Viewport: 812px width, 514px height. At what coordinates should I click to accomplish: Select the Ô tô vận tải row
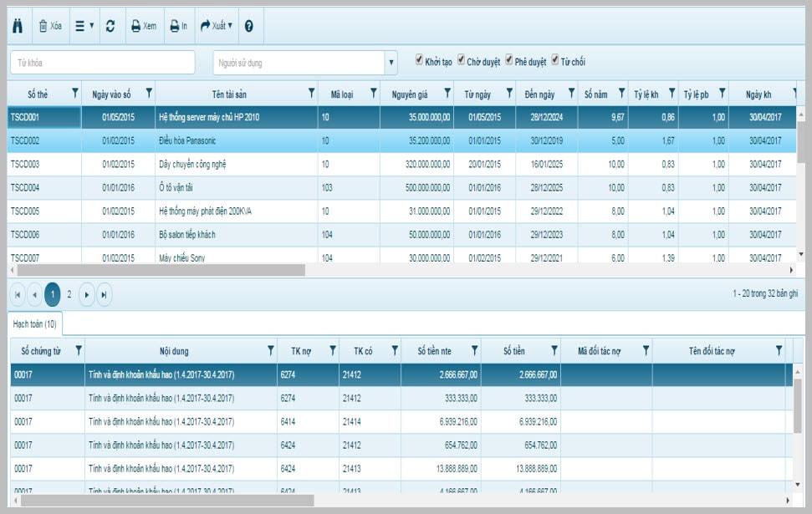pyautogui.click(x=401, y=187)
